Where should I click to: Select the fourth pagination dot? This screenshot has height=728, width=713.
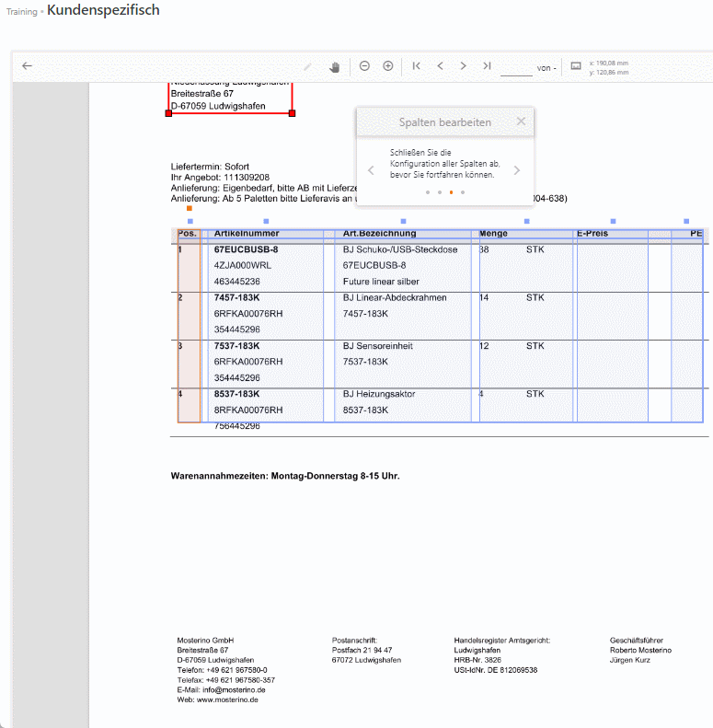click(x=463, y=192)
